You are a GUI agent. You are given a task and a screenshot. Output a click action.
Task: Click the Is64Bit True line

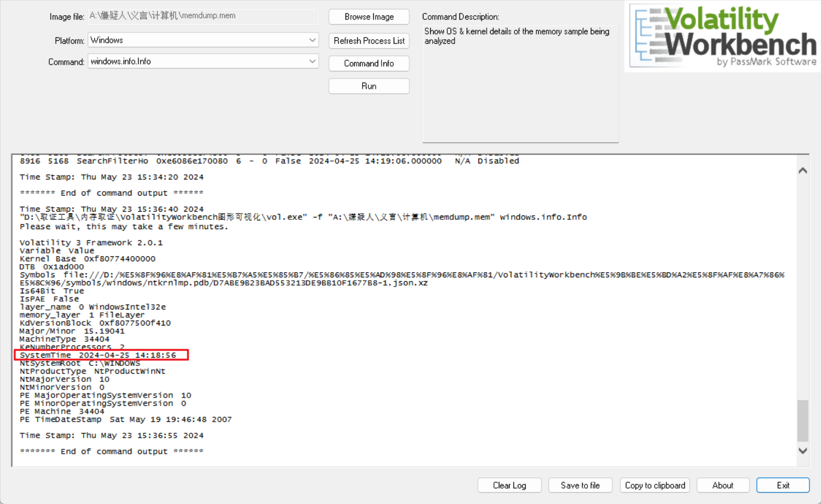click(x=52, y=291)
